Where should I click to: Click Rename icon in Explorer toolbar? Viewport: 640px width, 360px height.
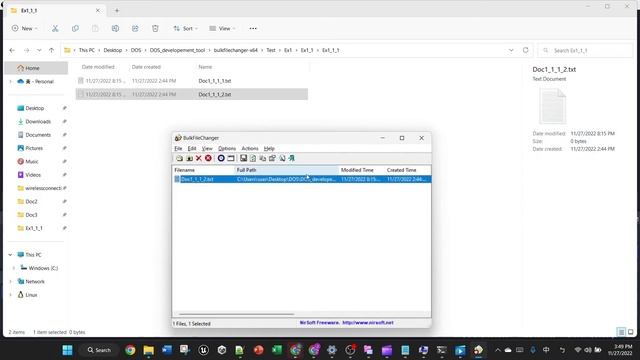tap(115, 29)
